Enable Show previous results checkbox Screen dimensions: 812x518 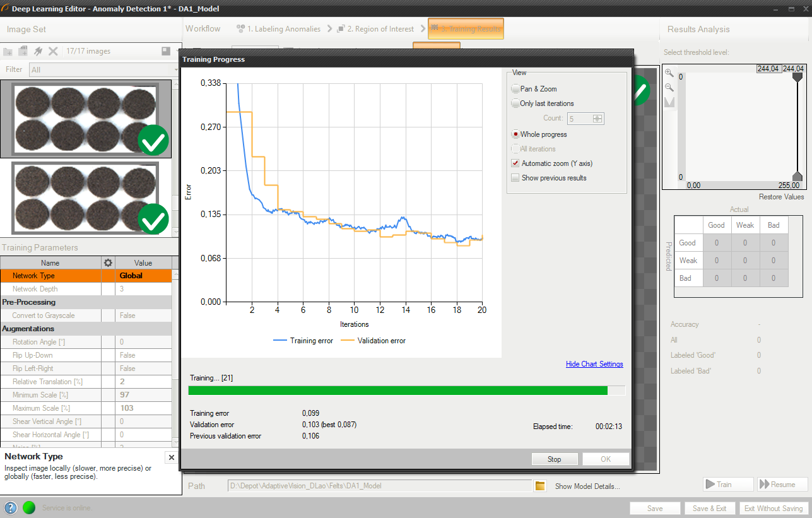[x=515, y=178]
